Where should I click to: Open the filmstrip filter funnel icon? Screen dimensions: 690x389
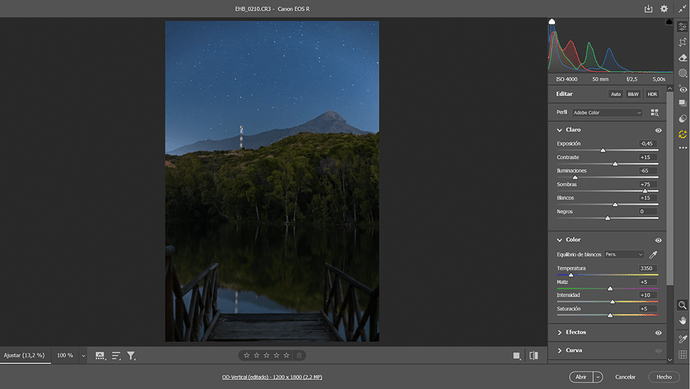(131, 356)
